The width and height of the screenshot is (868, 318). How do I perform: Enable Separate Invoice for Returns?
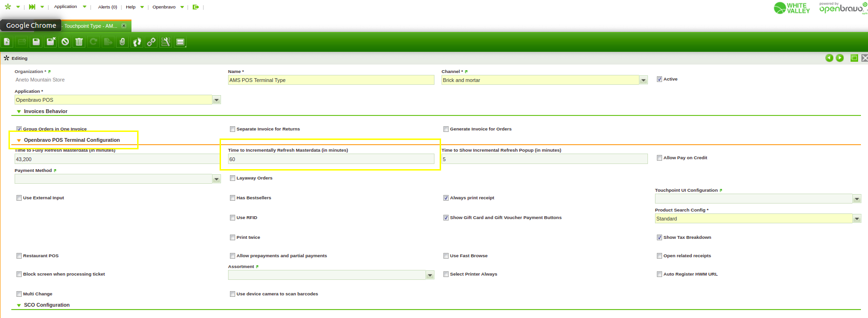[232, 129]
